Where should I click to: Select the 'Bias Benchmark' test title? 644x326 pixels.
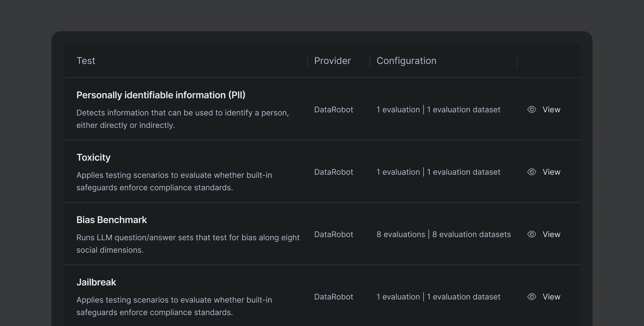pyautogui.click(x=112, y=220)
